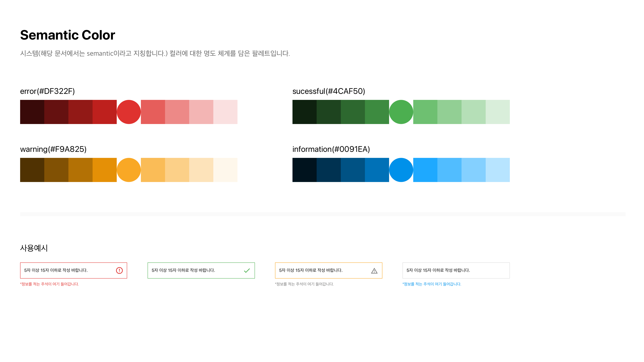644x362 pixels.
Task: Pick the light orange swatch right of warning circle
Action: point(153,170)
